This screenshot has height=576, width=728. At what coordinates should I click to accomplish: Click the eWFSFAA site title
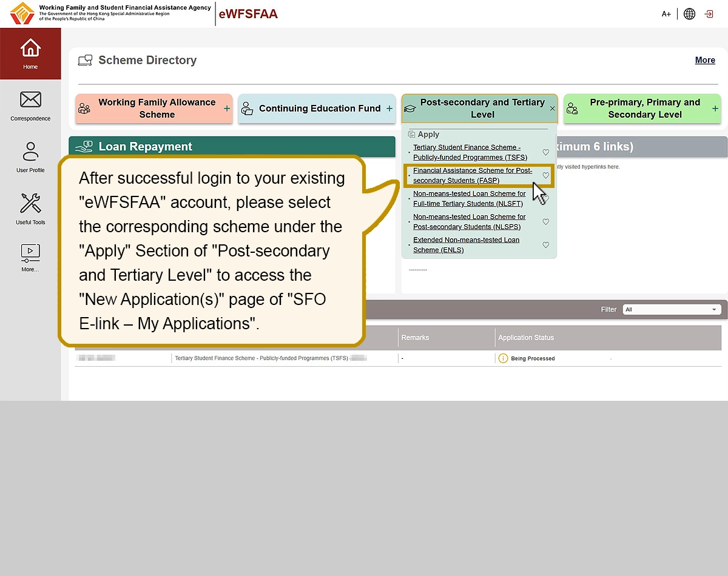pos(248,14)
